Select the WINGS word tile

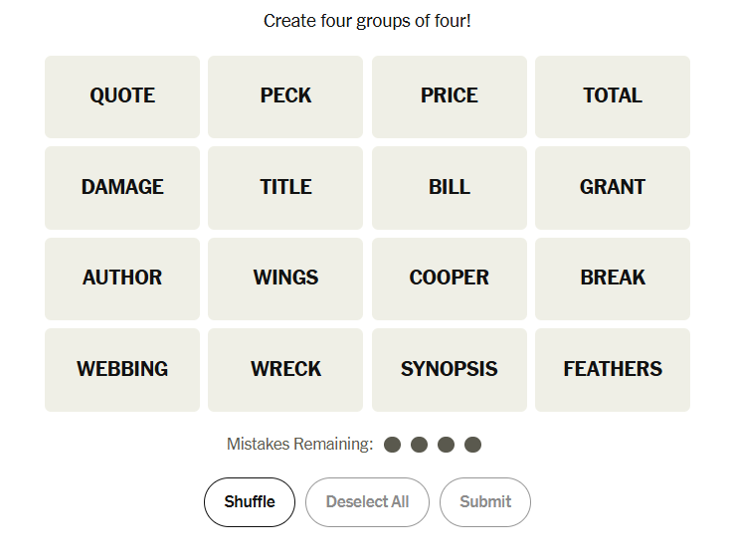coord(285,279)
